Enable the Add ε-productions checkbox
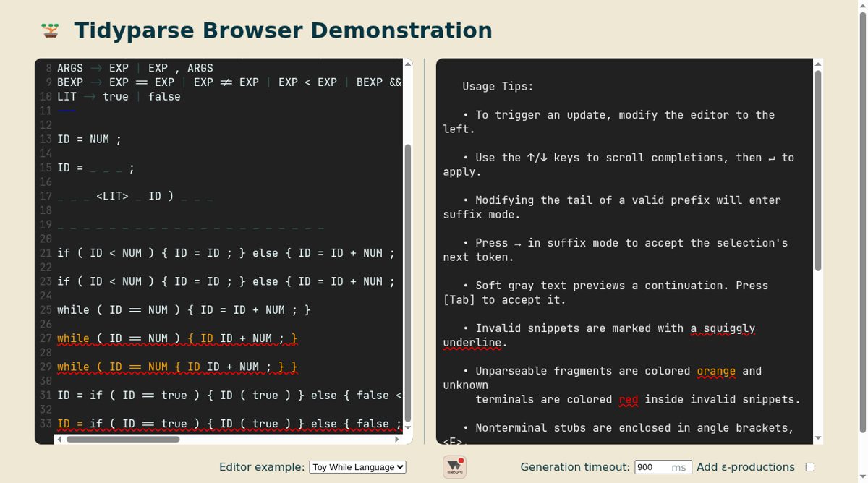Screen dimensions: 868x483 click(809, 467)
